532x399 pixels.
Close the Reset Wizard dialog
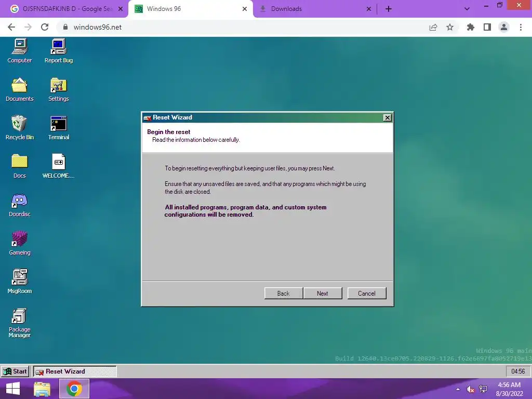(387, 118)
